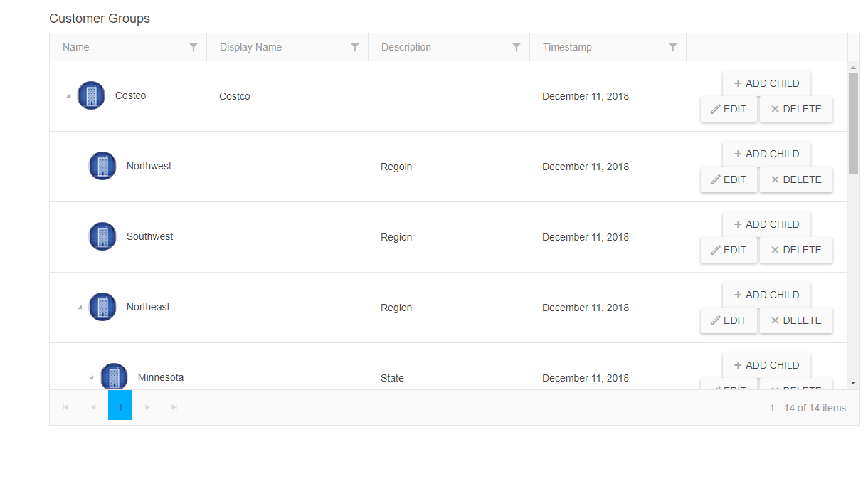Add a child under Minnesota
This screenshot has width=868, height=494.
click(766, 365)
